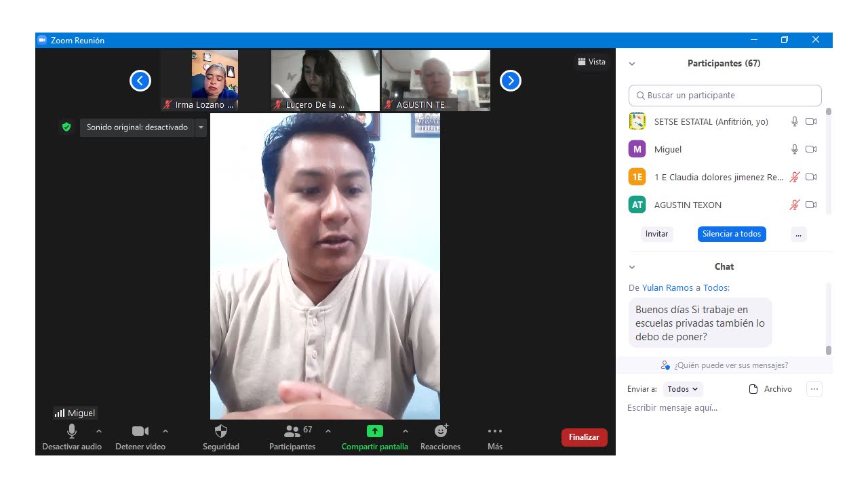Toggle SETSE ESTATAL camera in participant list

click(811, 121)
